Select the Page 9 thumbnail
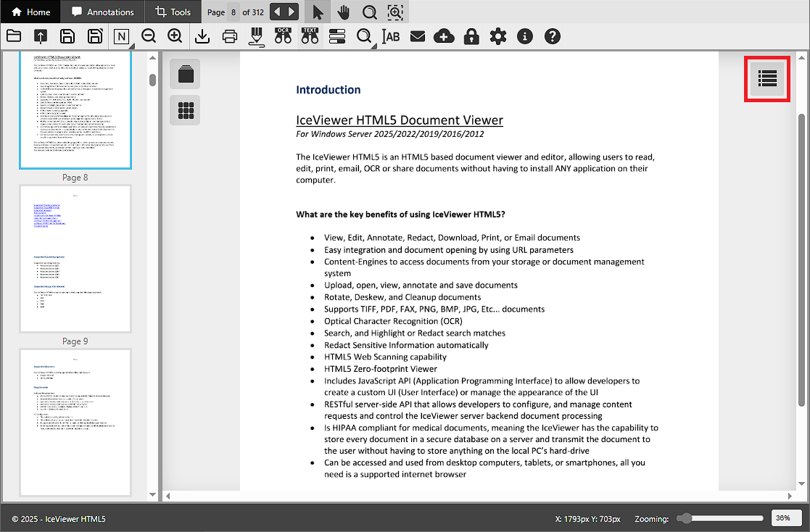The height and width of the screenshot is (532, 810). (x=75, y=258)
